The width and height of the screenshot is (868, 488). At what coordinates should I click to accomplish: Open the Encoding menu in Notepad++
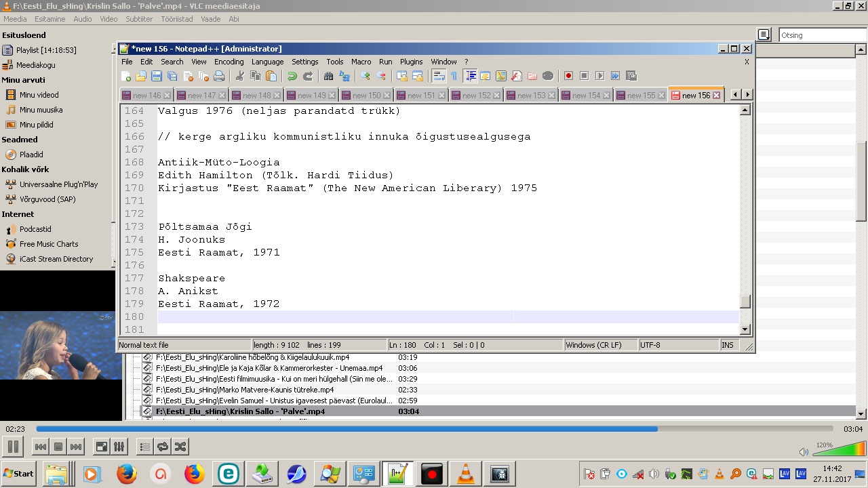[x=229, y=62]
